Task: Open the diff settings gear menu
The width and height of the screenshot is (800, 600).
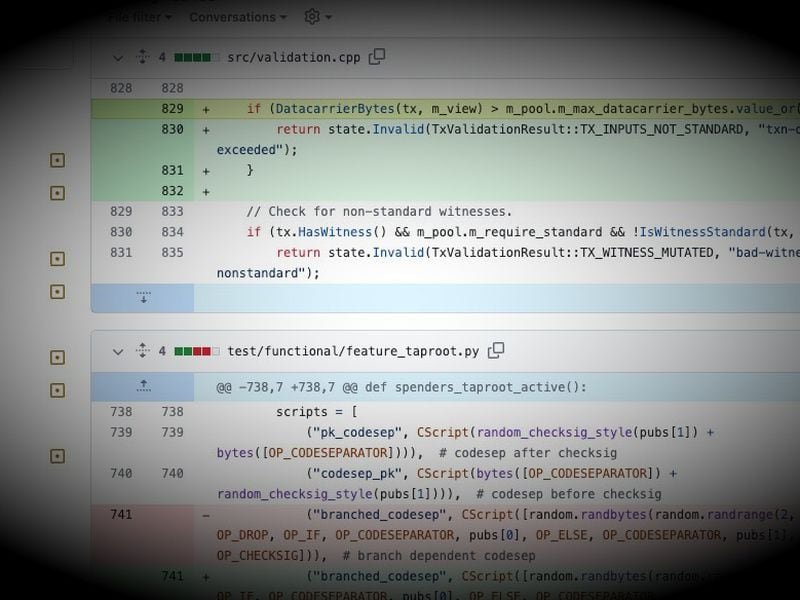Action: point(310,17)
